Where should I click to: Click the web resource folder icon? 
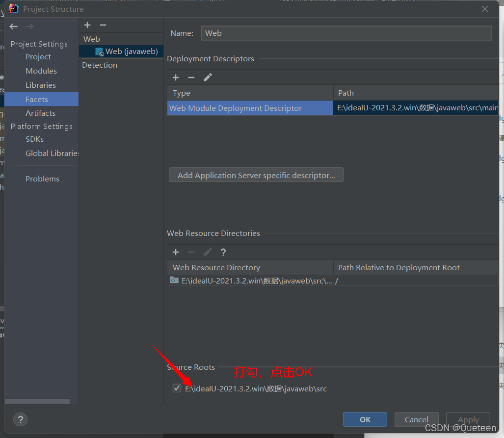[174, 280]
